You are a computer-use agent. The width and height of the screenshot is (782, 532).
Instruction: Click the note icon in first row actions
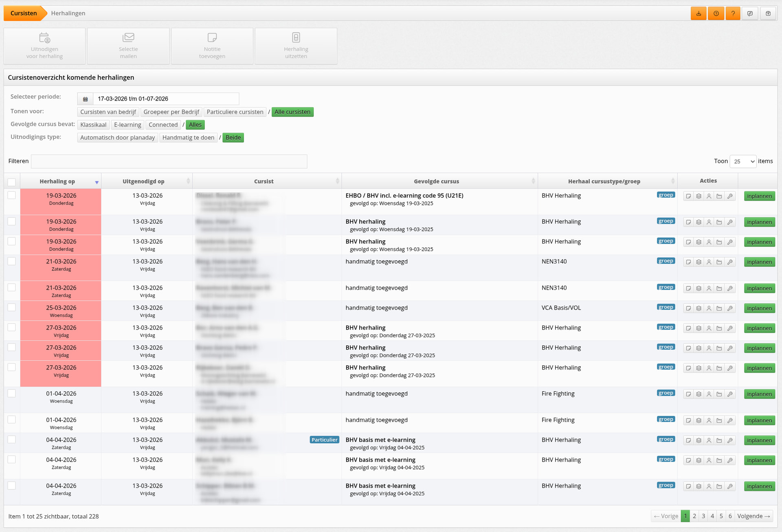pos(688,196)
